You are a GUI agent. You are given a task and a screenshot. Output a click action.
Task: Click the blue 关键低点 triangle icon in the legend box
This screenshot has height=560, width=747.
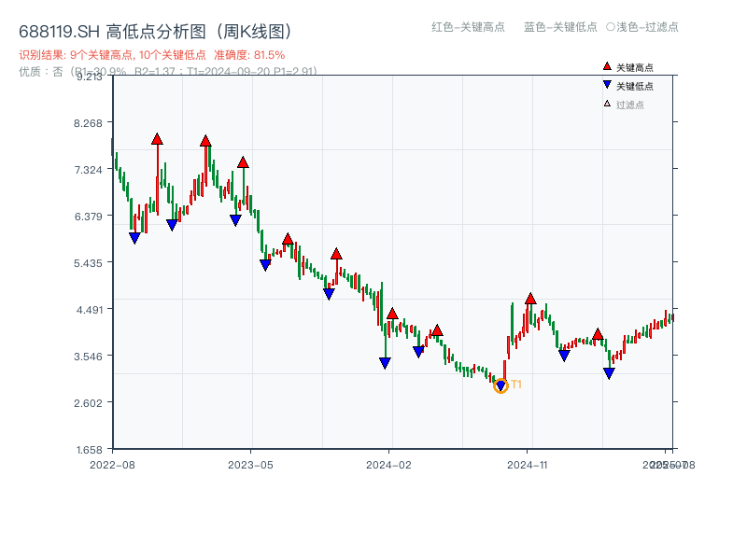tap(607, 84)
